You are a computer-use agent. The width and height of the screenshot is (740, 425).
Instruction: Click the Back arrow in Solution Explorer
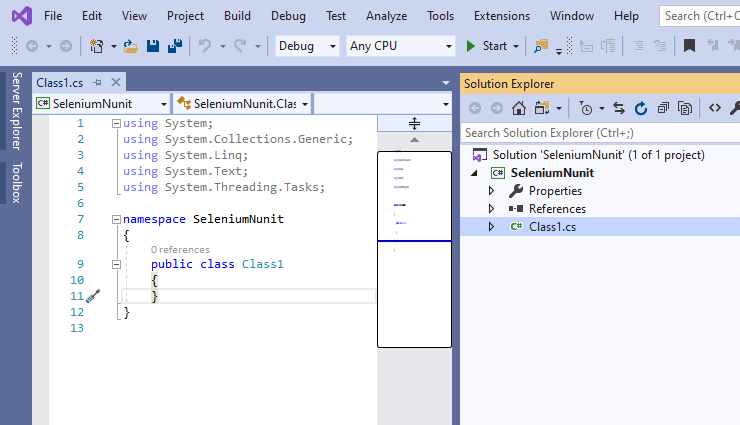tap(475, 108)
